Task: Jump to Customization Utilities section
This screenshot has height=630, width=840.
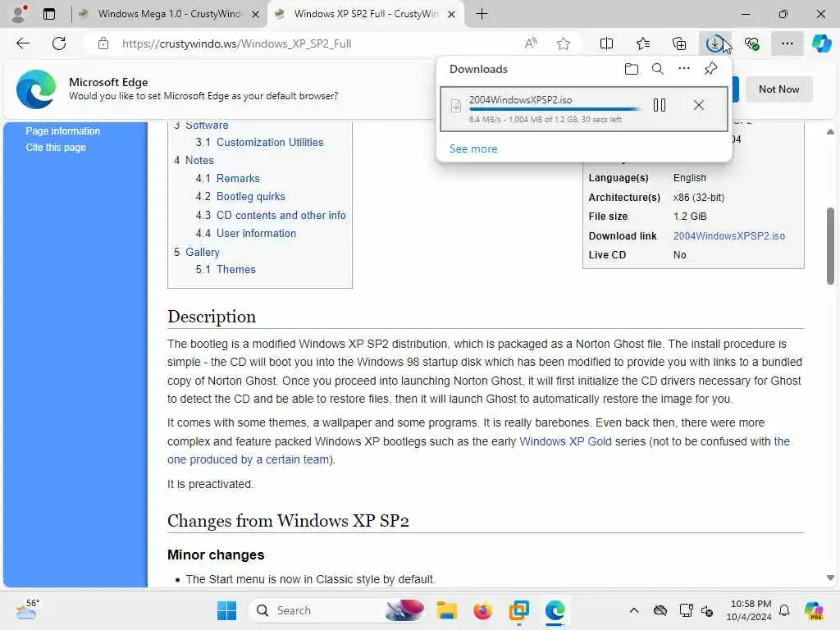Action: point(270,142)
